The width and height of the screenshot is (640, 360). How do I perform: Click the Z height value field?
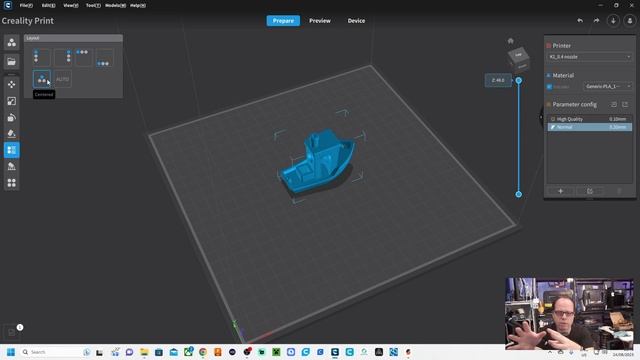[498, 80]
